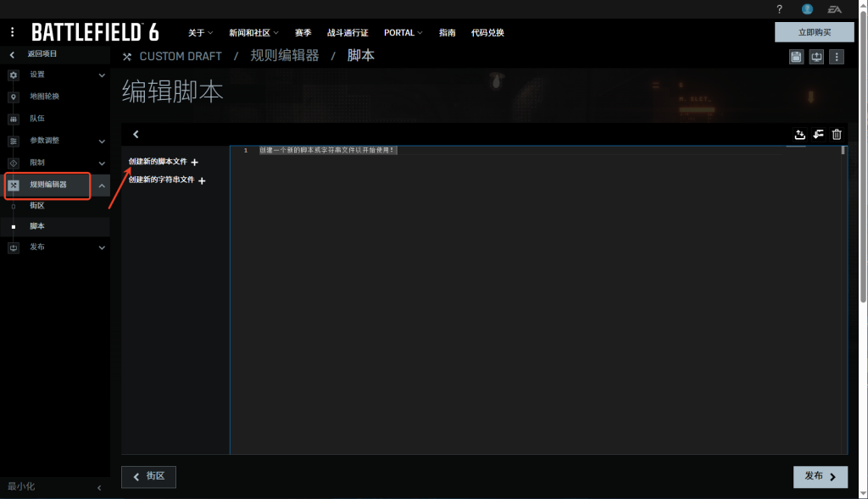Image resolution: width=868 pixels, height=499 pixels.
Task: Open the 战斗通行证 menu item
Action: pos(348,33)
